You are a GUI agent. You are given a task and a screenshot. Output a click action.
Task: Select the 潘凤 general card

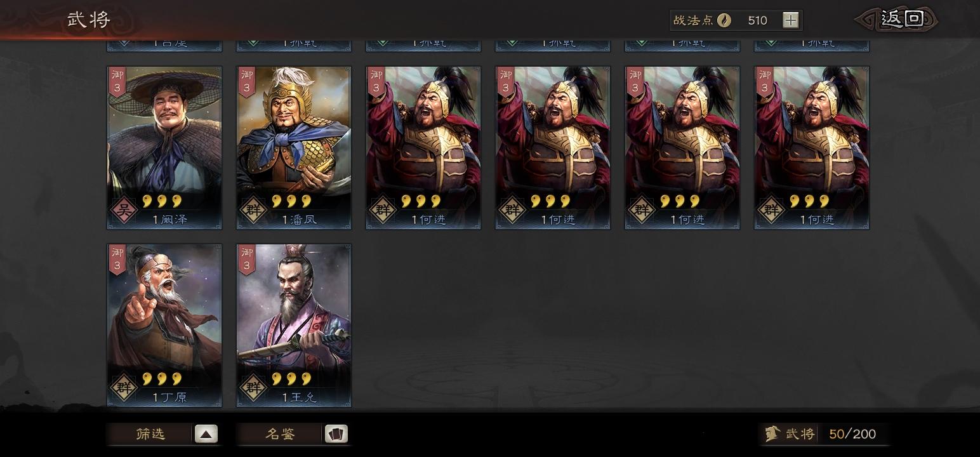point(294,148)
